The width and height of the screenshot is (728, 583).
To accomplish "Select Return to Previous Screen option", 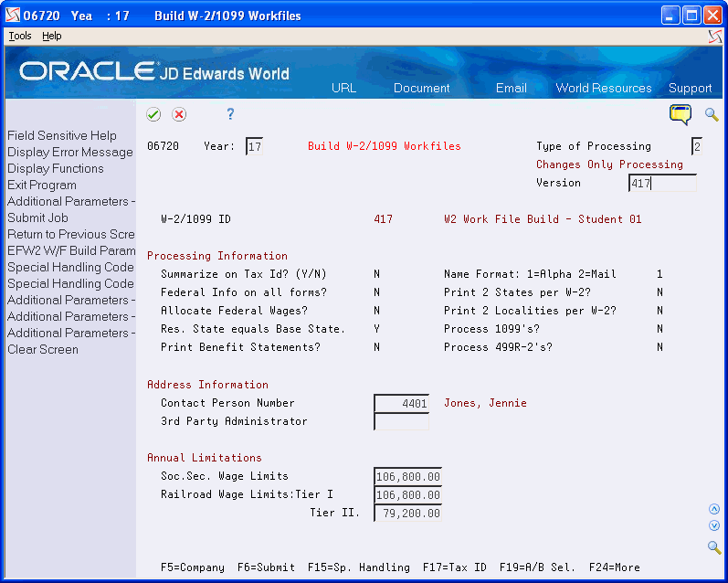I will (x=71, y=234).
